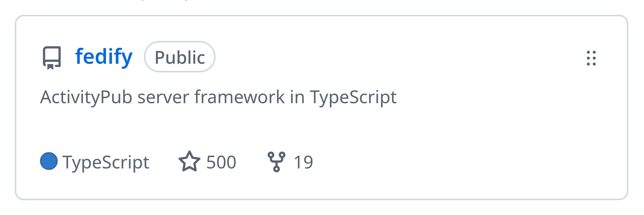The height and width of the screenshot is (215, 644).
Task: Click the blue TypeScript language color dot
Action: click(x=49, y=161)
